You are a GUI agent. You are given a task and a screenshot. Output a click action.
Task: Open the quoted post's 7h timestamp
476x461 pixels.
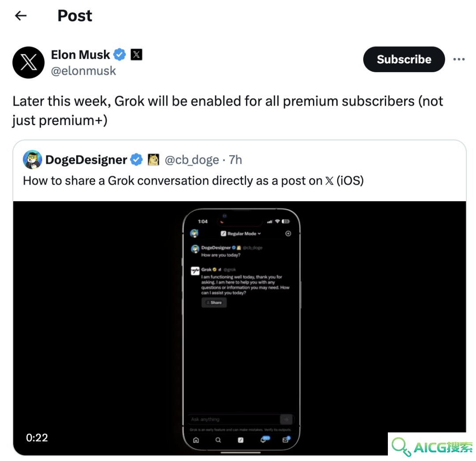[235, 160]
